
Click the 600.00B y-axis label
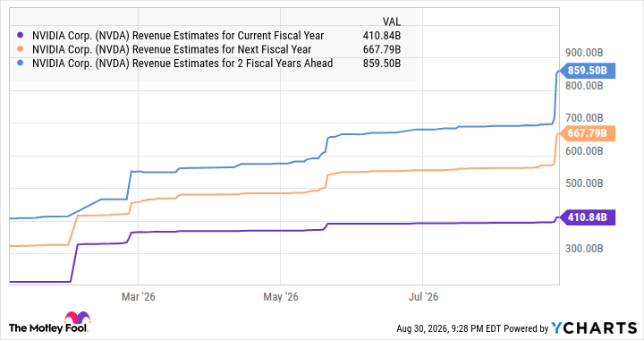584,151
